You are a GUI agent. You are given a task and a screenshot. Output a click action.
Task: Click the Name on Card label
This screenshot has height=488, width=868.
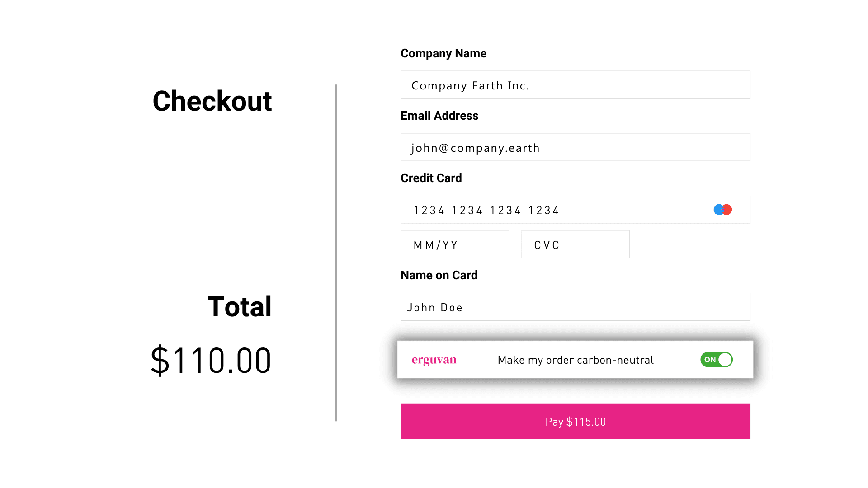(439, 275)
